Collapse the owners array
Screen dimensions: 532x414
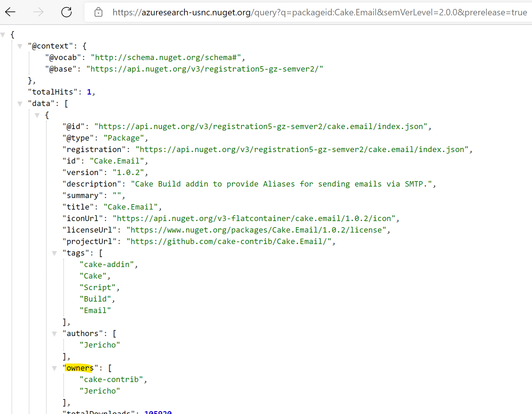[x=54, y=368]
